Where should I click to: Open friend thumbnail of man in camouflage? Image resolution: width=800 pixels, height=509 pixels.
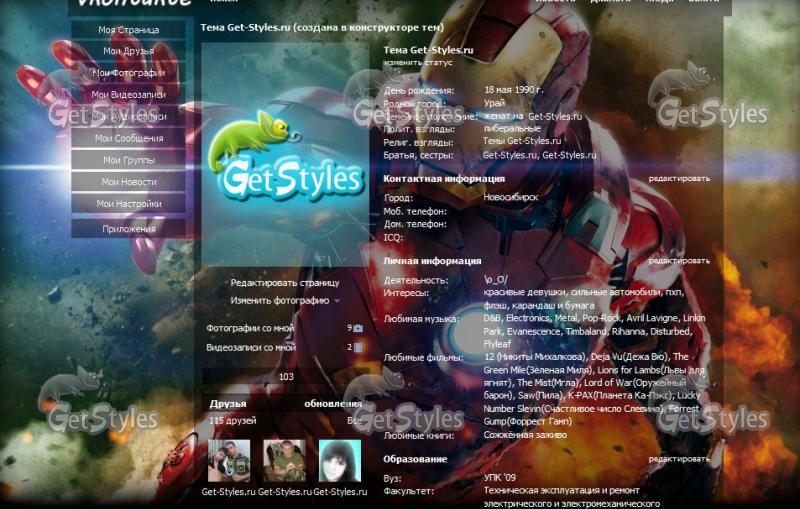[285, 461]
